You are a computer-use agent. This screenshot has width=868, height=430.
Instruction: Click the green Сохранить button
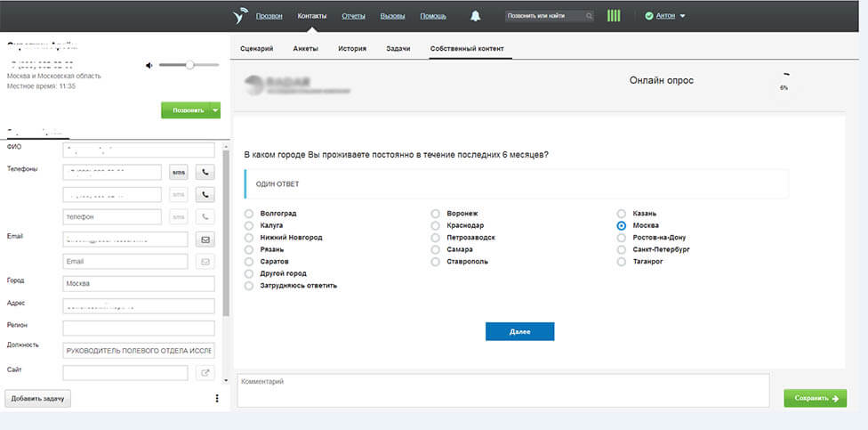pyautogui.click(x=815, y=398)
